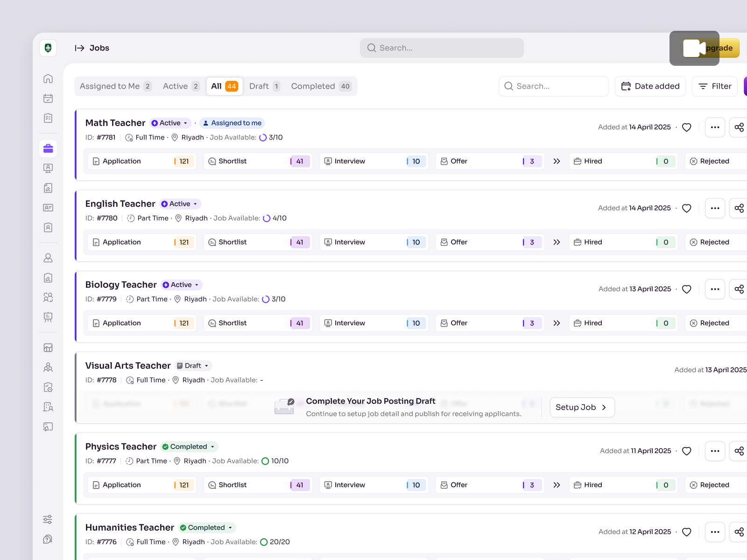The image size is (747, 560).
Task: Open the team members icon in the sidebar
Action: [x=48, y=297]
